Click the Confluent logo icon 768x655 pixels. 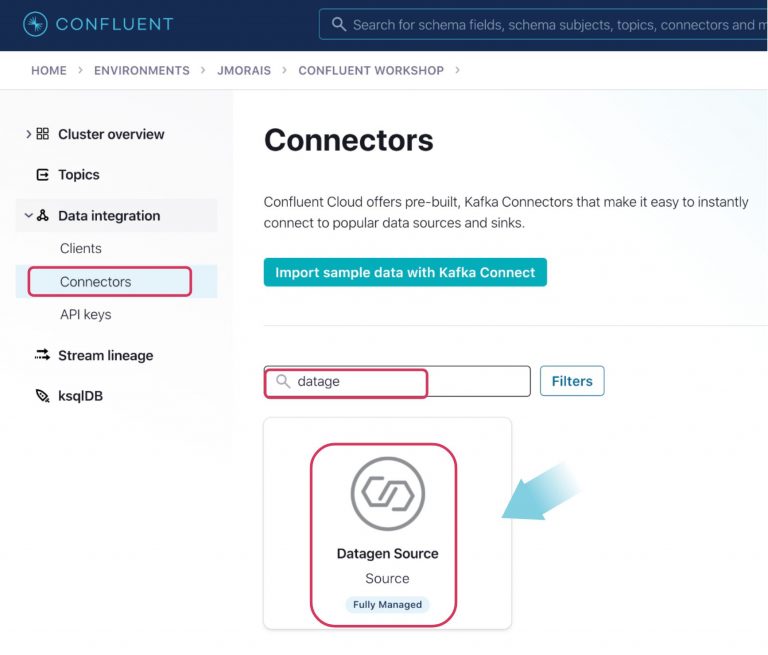pos(35,24)
